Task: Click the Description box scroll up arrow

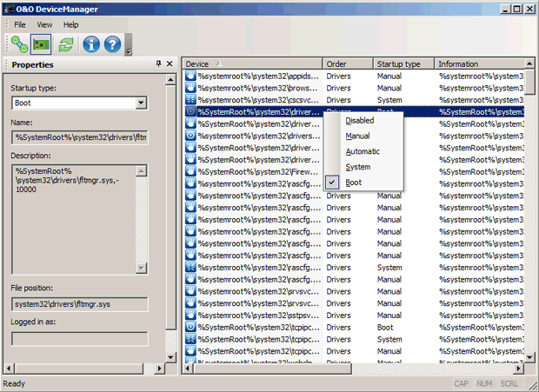Action: [x=142, y=170]
